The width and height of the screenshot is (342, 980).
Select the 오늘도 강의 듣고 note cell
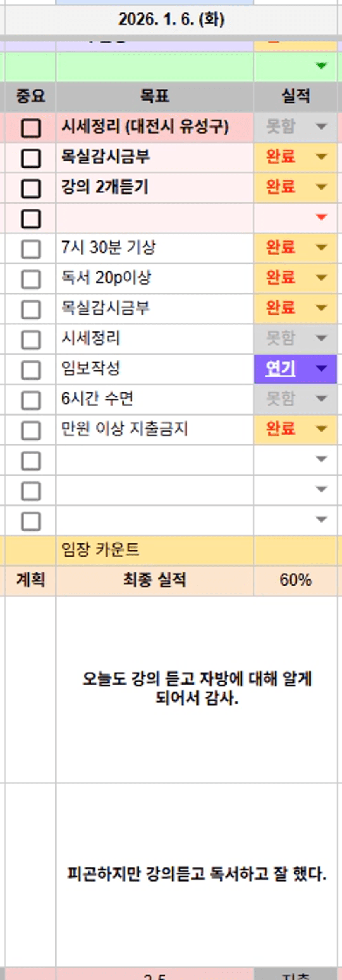pos(196,689)
